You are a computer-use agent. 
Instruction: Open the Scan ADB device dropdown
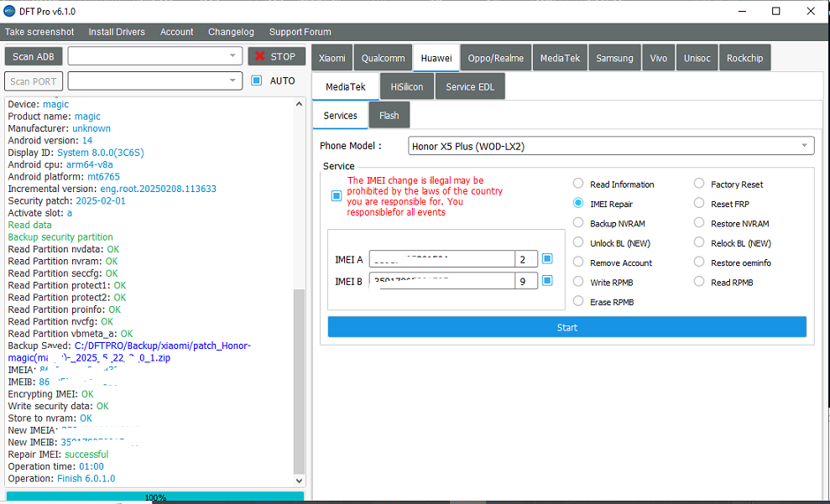(x=155, y=55)
